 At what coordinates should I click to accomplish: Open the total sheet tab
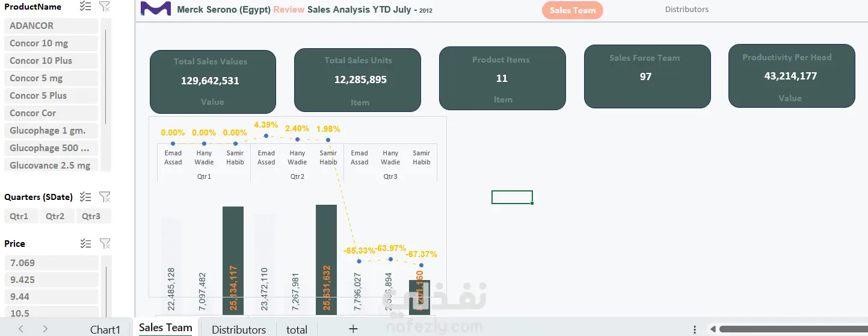(x=297, y=329)
